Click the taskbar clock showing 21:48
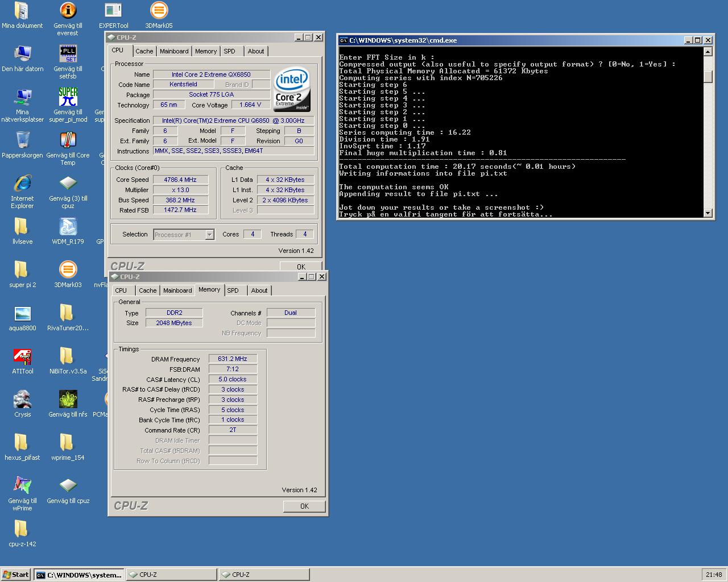728x582 pixels. 714,575
